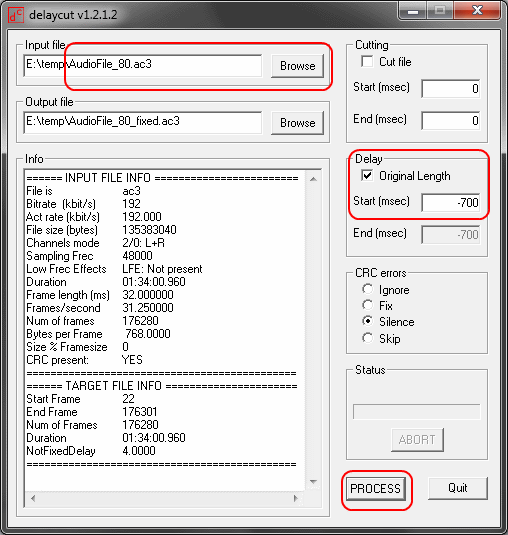Click the Output file path field
Viewport: 508px width, 535px height.
tap(143, 122)
